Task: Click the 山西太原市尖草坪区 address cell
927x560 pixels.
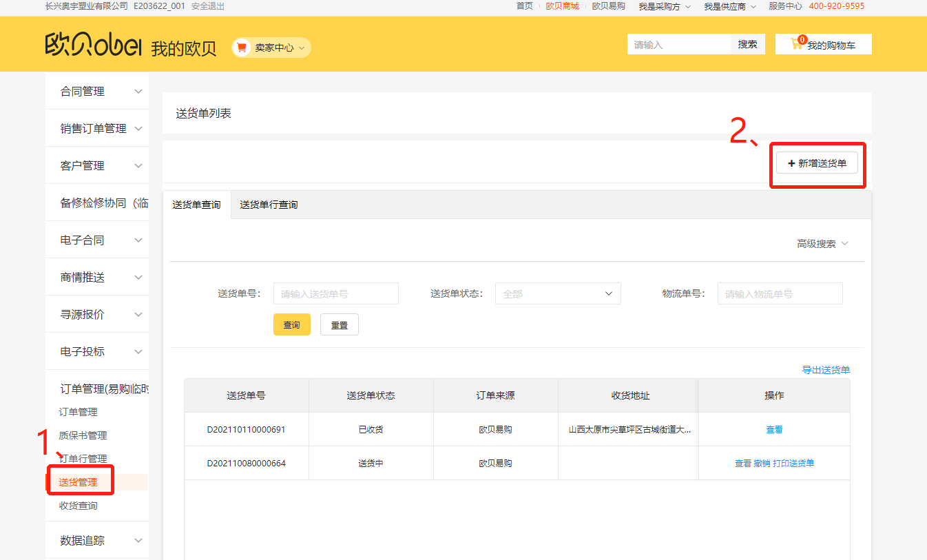Action: coord(629,429)
